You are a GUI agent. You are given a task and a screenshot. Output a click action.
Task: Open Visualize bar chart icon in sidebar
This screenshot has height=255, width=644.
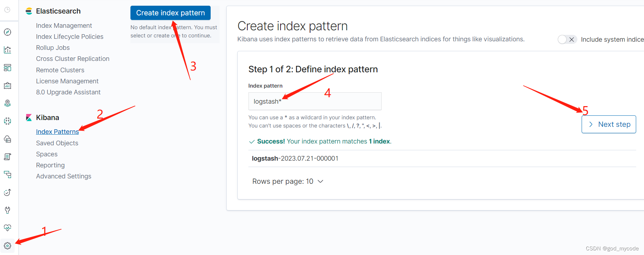click(x=7, y=50)
